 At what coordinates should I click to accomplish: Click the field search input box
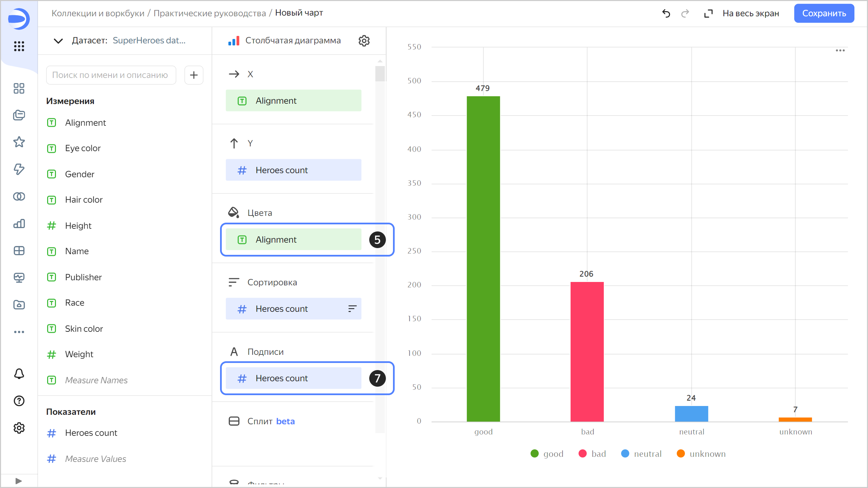click(x=111, y=75)
